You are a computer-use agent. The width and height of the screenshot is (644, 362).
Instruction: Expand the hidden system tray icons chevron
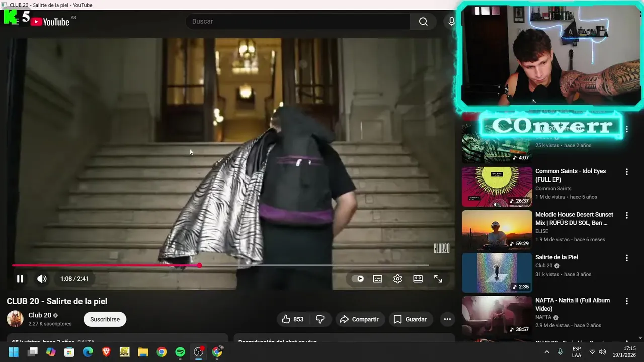click(547, 352)
